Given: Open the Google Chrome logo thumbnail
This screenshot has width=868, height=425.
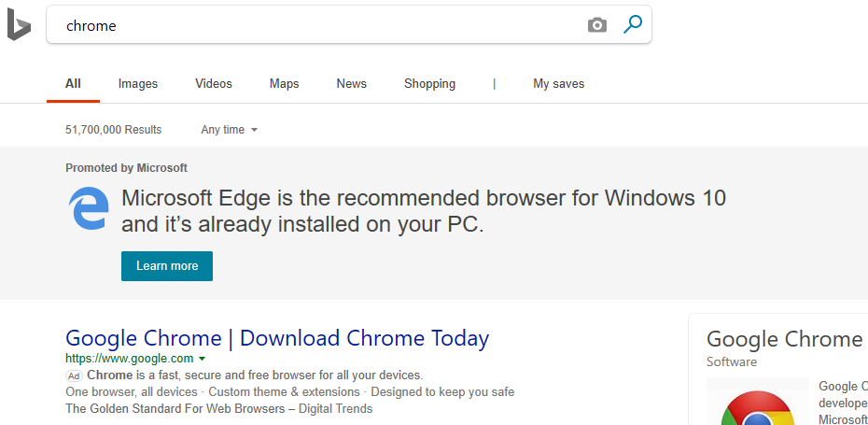Looking at the screenshot, I should coord(757,401).
